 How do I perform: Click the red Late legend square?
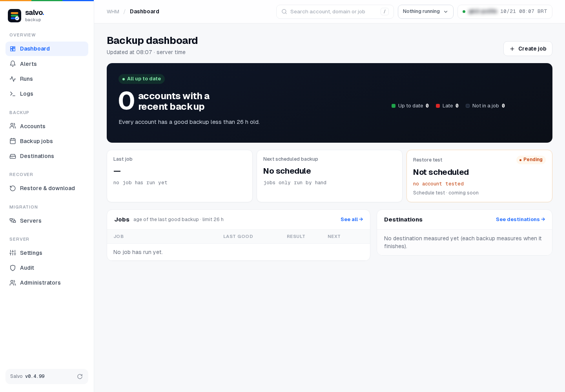tap(438, 106)
